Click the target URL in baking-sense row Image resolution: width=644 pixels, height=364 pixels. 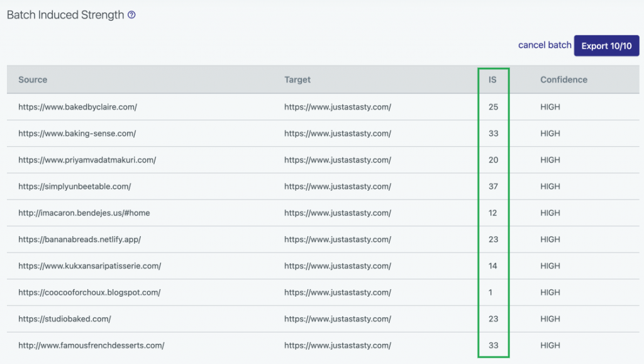coord(338,134)
